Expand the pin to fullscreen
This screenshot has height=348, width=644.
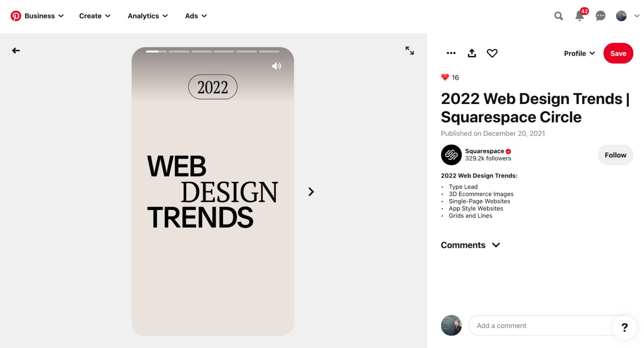[409, 51]
